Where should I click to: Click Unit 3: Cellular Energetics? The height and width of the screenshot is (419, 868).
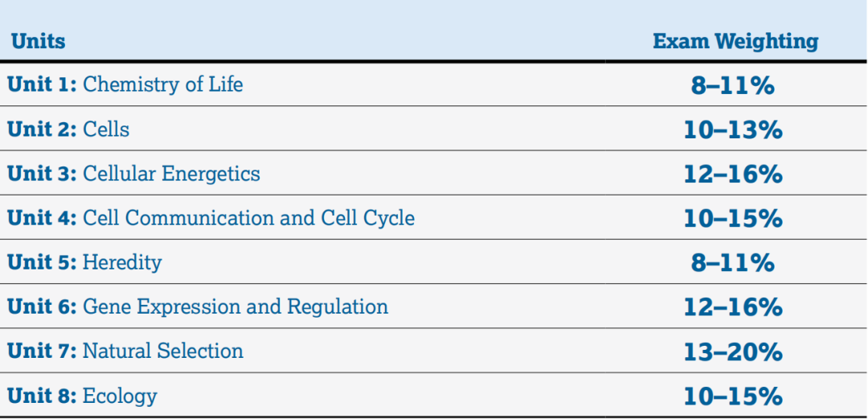tap(134, 173)
